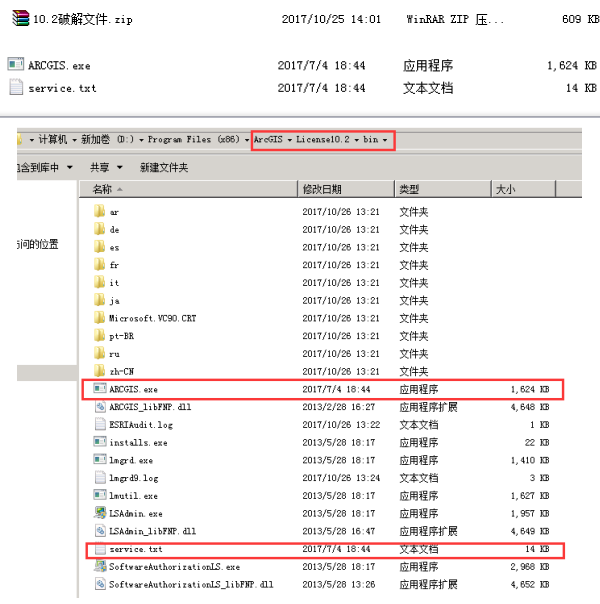Click the ARCGIS_libFNP.dll file icon
Viewport: 600px width, 604px height.
100,406
